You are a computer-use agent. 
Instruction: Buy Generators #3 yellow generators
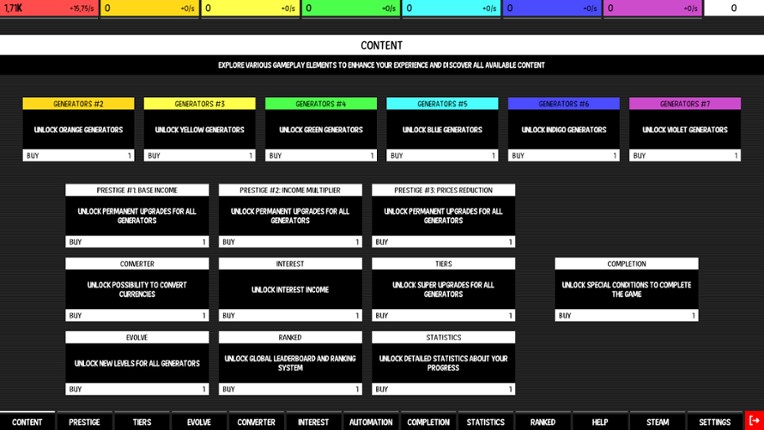click(x=200, y=155)
